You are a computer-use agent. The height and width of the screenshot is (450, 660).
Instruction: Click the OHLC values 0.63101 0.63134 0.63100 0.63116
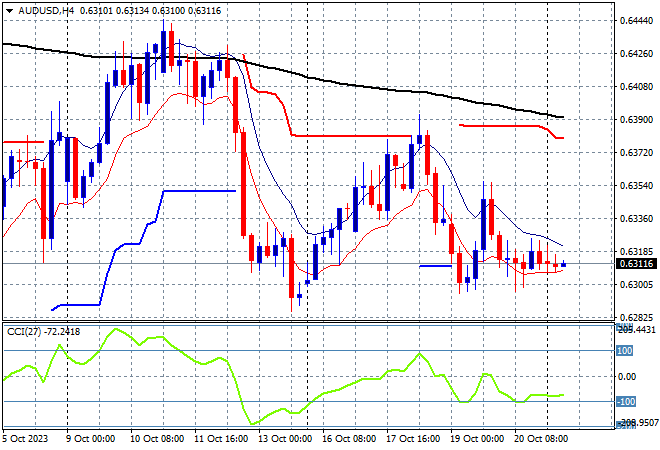pos(150,11)
